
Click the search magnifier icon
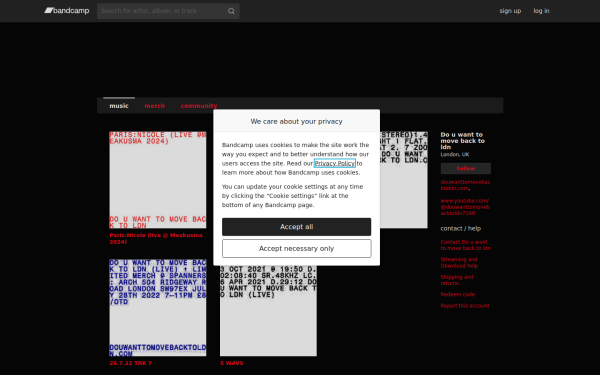231,11
